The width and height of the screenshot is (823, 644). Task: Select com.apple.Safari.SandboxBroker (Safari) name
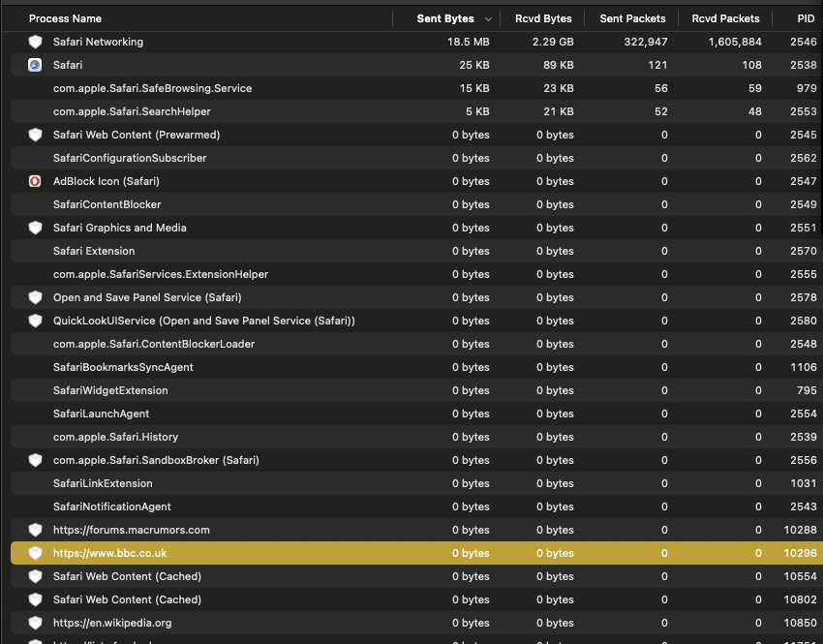click(x=156, y=460)
